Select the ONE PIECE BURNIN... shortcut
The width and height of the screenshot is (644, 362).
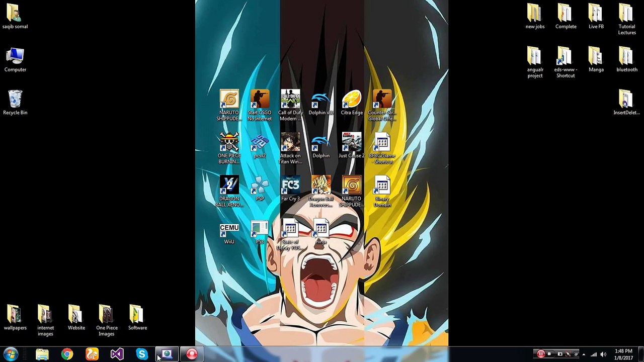(x=229, y=148)
